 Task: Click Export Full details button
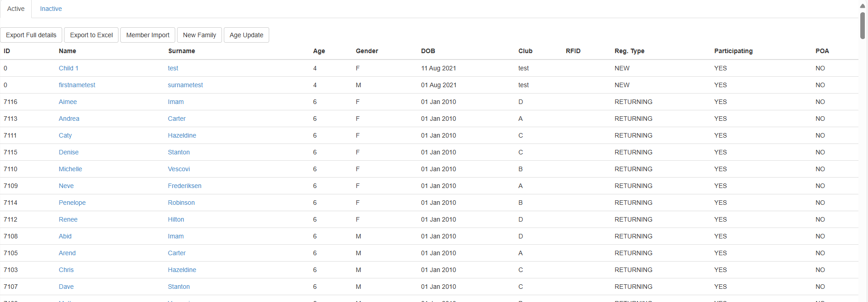(31, 35)
